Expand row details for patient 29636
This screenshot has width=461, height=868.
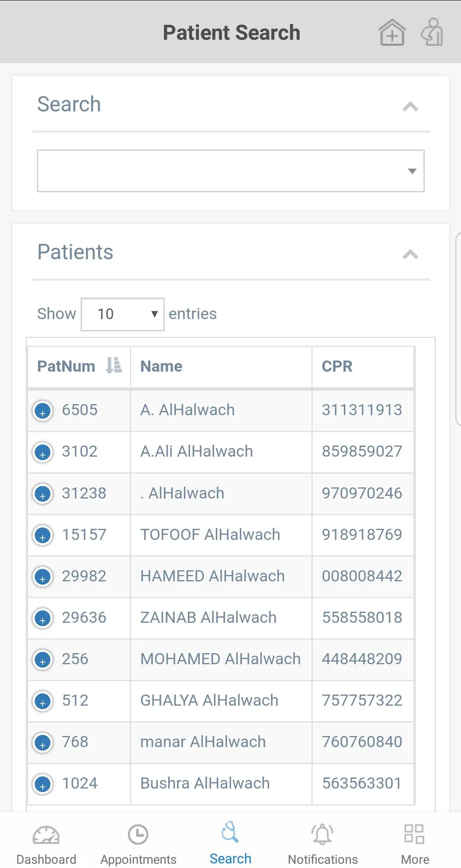click(43, 619)
